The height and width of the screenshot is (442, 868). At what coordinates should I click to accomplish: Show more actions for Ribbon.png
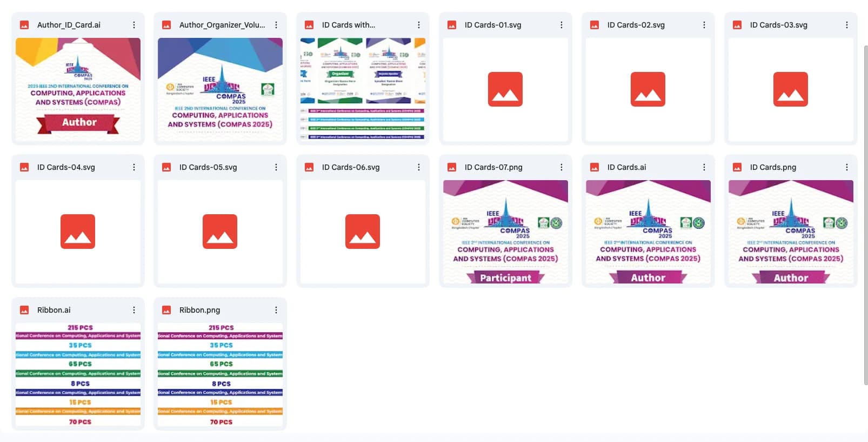276,310
